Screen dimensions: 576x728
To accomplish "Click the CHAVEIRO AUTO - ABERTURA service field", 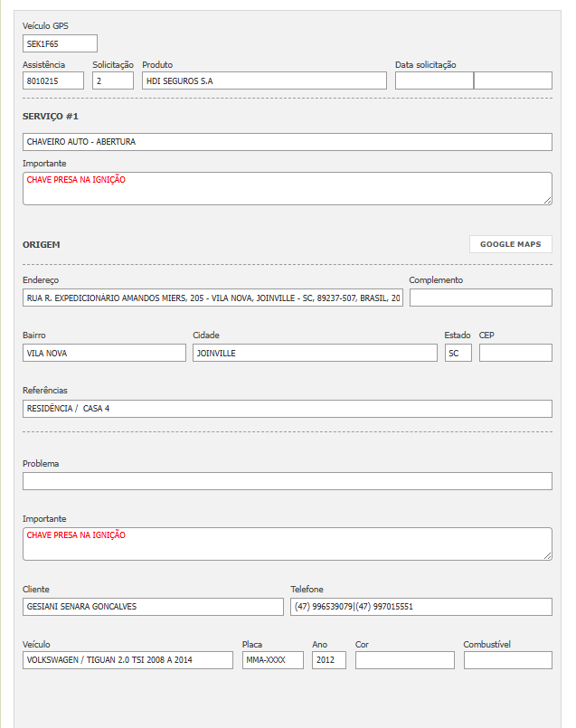I will (x=287, y=142).
